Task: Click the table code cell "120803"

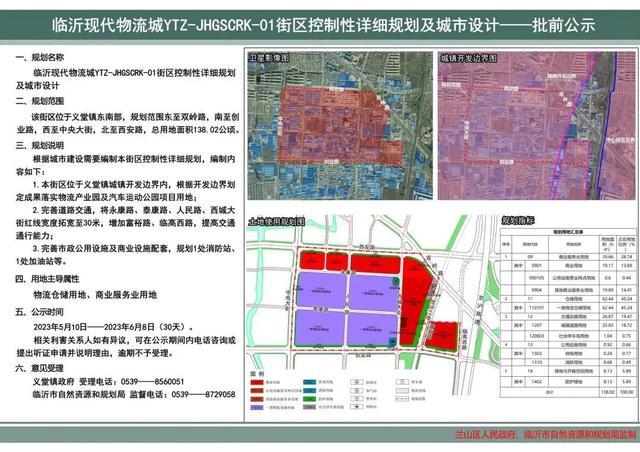Action: [x=536, y=336]
